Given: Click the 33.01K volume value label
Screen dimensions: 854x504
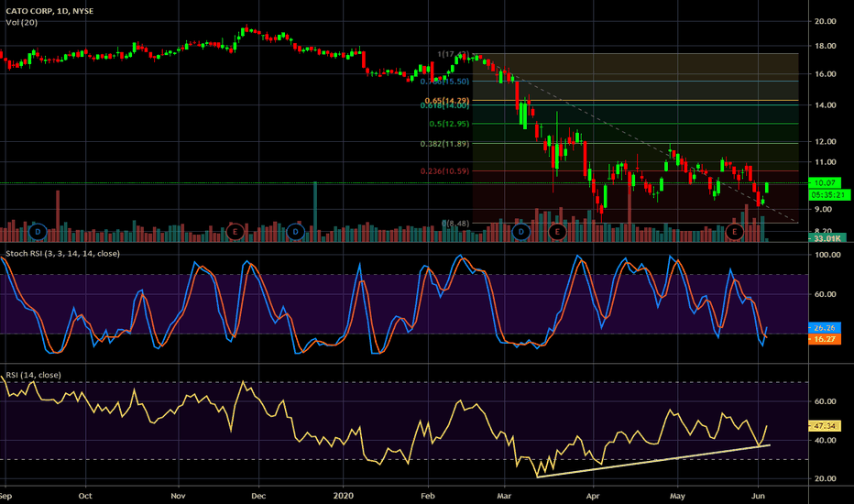Looking at the screenshot, I should point(827,238).
